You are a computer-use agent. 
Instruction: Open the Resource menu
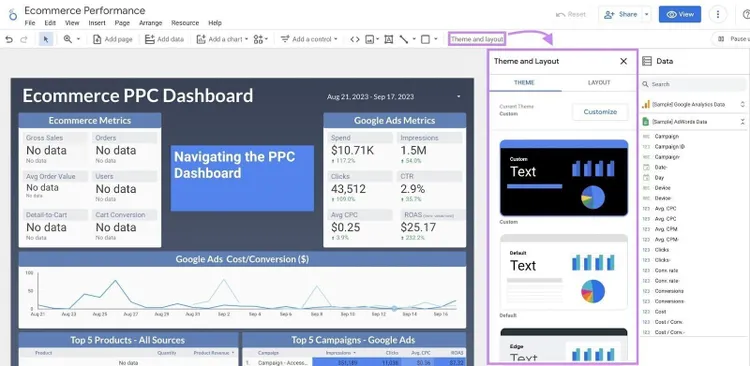(x=185, y=23)
